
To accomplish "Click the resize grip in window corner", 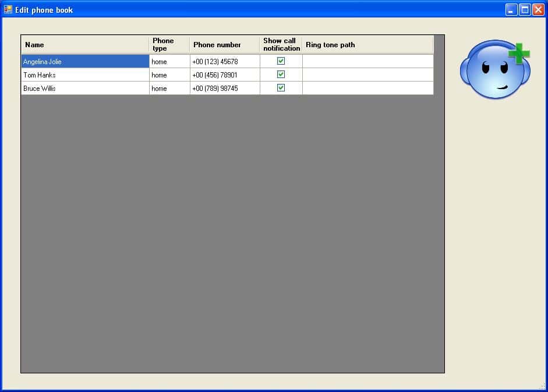I will pyautogui.click(x=543, y=387).
